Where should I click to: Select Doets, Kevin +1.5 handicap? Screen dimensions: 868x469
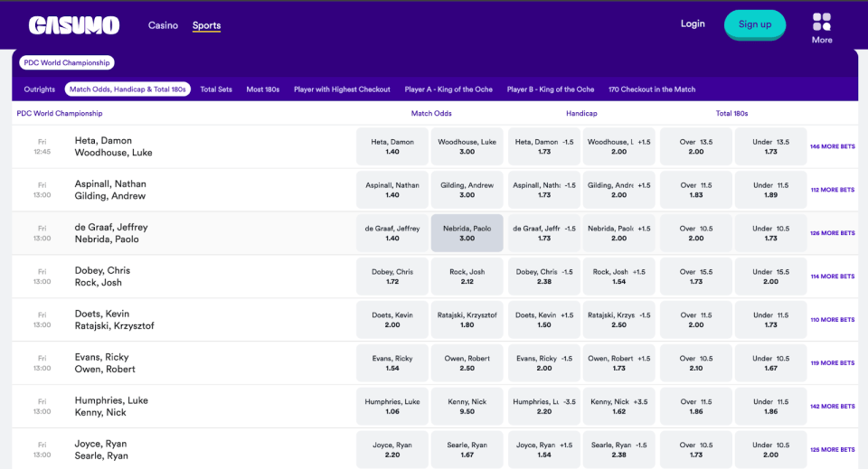(544, 320)
